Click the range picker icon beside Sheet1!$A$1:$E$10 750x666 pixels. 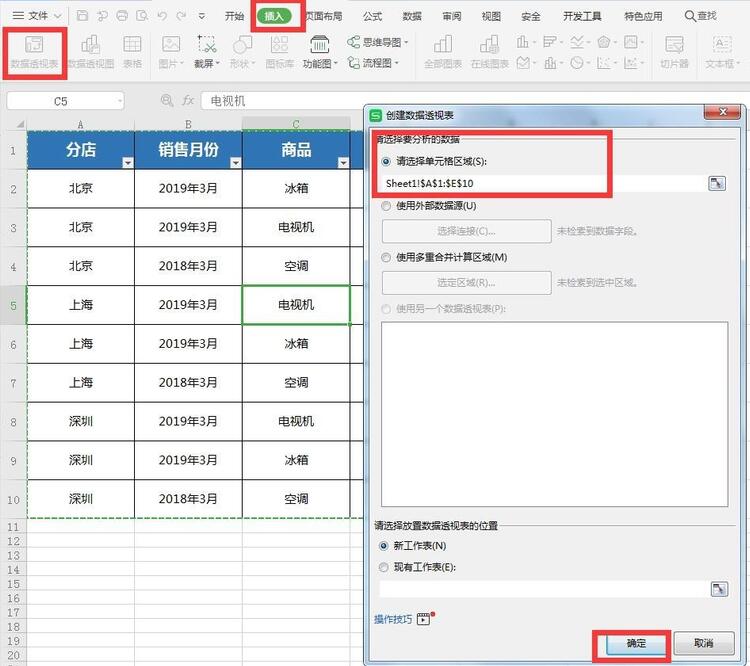point(717,183)
